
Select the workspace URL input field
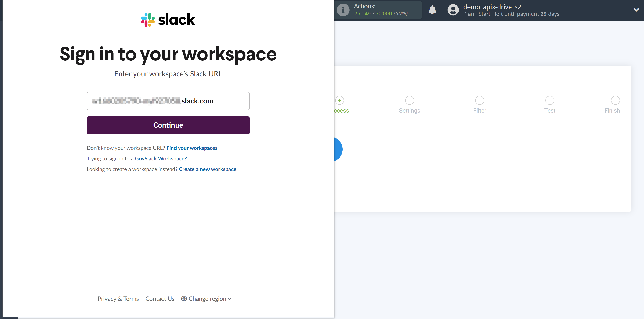[168, 101]
